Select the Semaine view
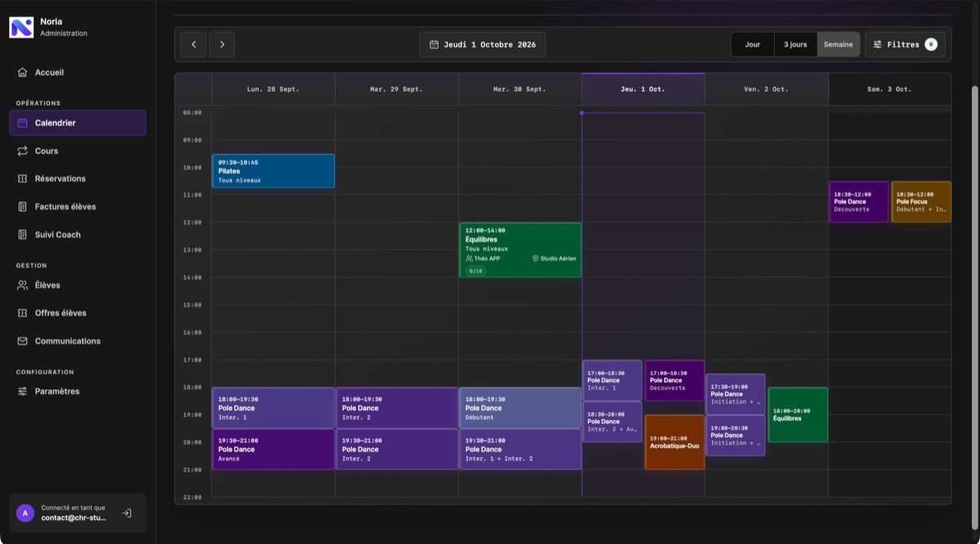Image resolution: width=980 pixels, height=544 pixels. point(839,44)
